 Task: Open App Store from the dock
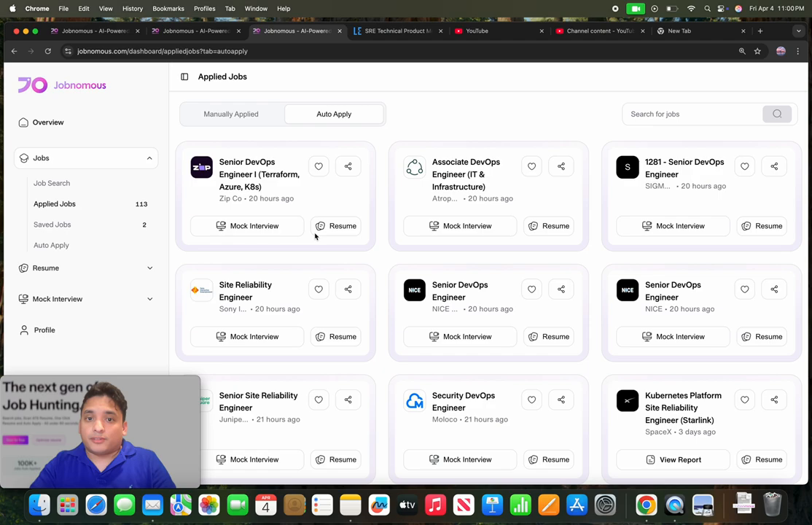pyautogui.click(x=577, y=505)
